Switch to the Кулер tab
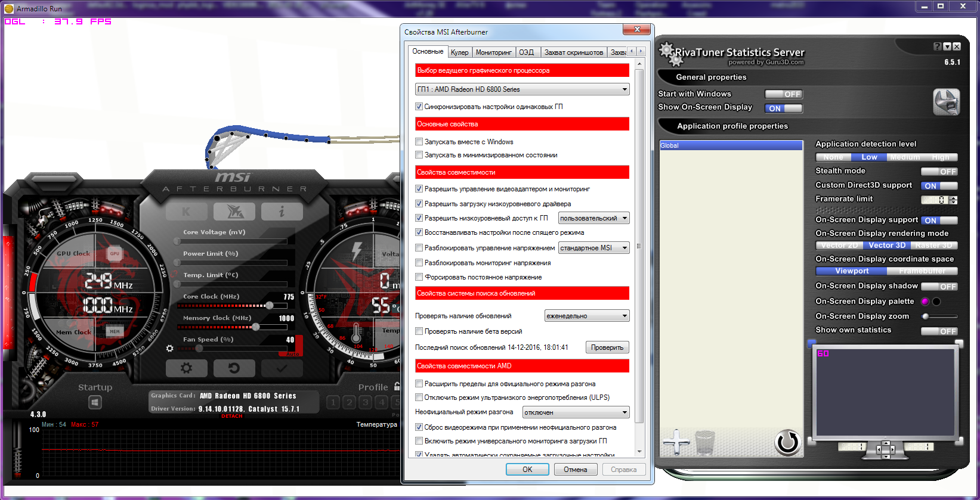 [459, 52]
